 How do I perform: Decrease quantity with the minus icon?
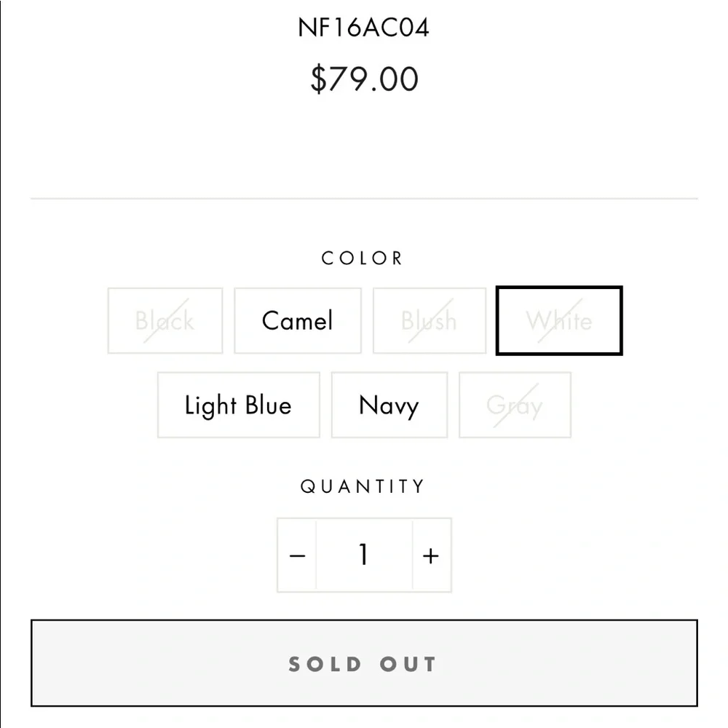[x=297, y=556]
